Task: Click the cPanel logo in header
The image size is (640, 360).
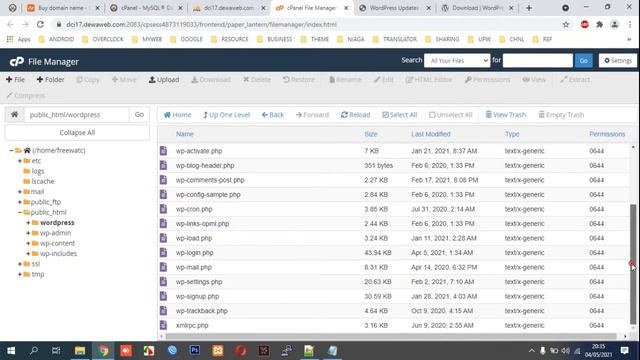Action: [x=17, y=62]
